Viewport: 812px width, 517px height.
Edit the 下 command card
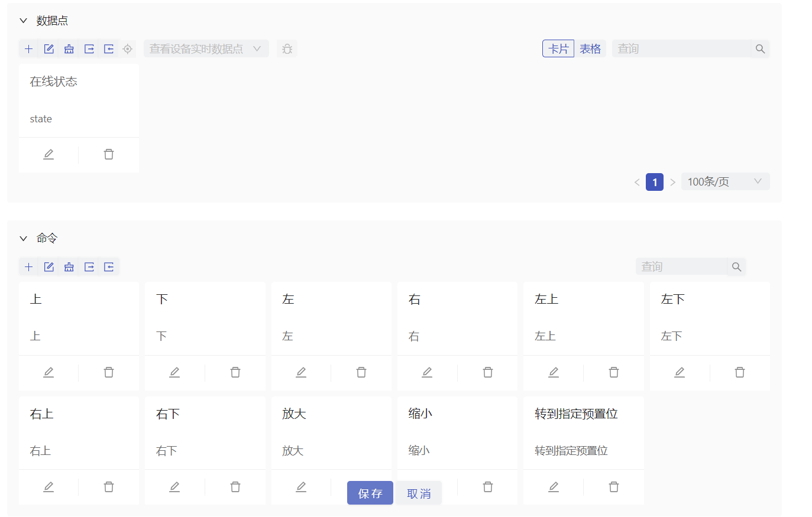(x=174, y=372)
